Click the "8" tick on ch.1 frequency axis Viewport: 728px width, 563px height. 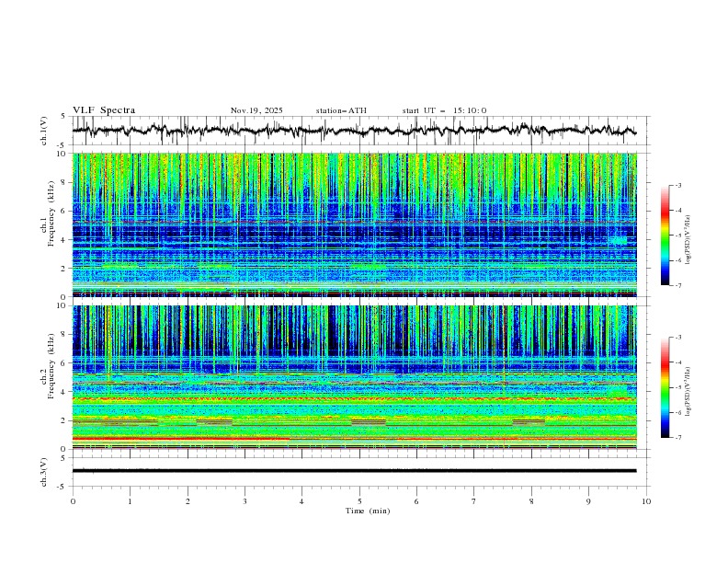[x=64, y=182]
